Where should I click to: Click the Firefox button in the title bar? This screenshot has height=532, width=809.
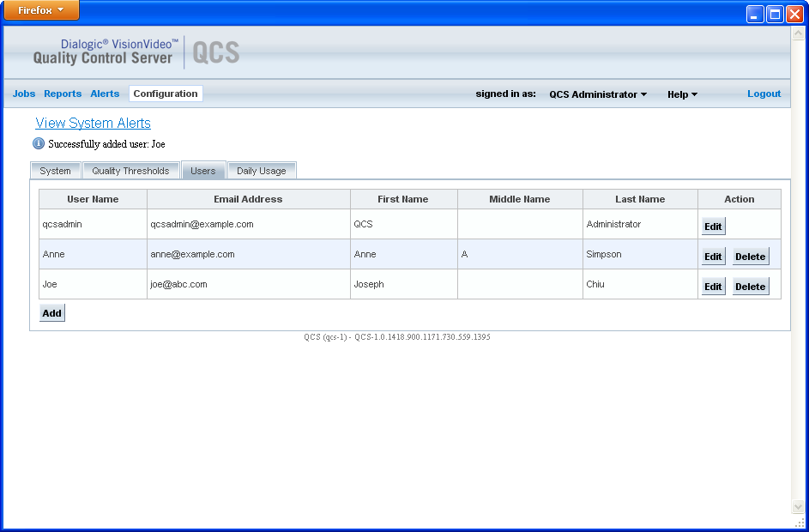click(x=34, y=10)
